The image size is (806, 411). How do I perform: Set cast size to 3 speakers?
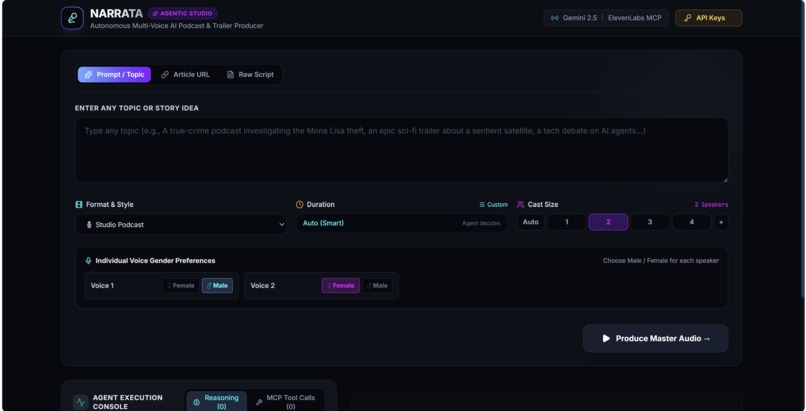pos(650,222)
